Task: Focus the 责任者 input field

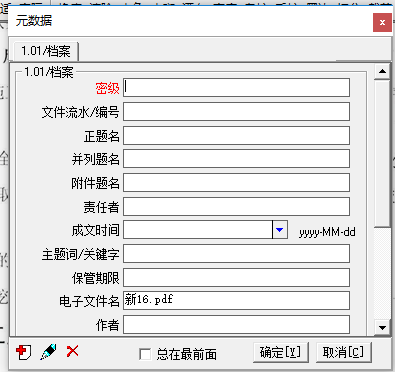Action: coord(236,206)
